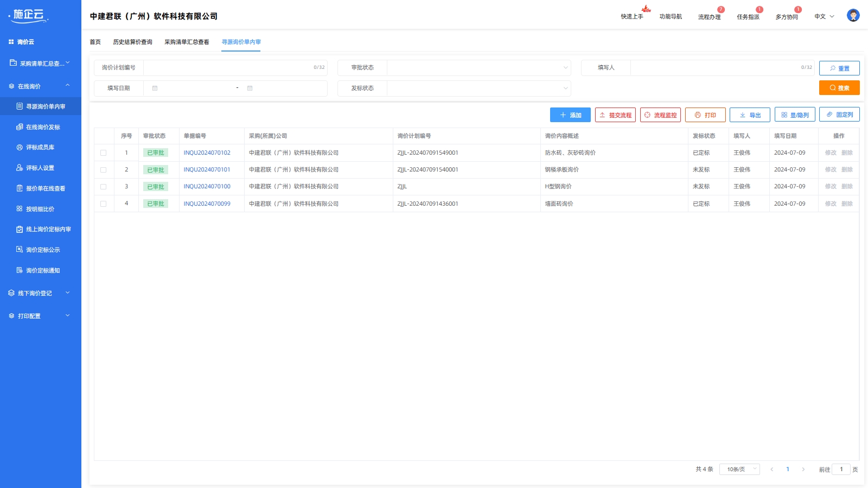Image resolution: width=868 pixels, height=488 pixels.
Task: Open the 发标状态 dropdown
Action: pos(478,88)
